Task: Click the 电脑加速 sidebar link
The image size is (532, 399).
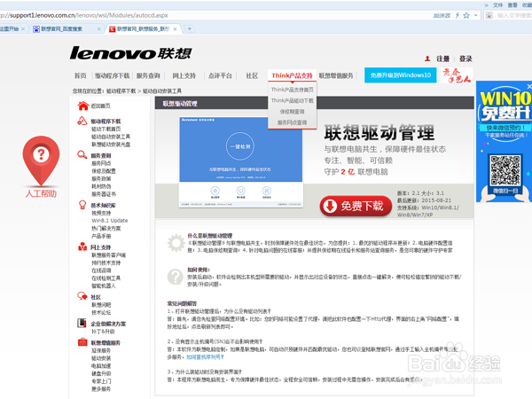Action: click(101, 365)
